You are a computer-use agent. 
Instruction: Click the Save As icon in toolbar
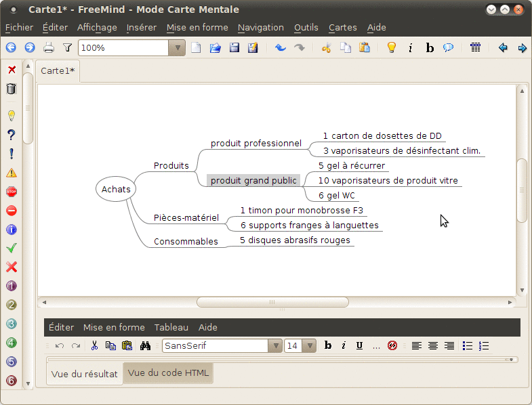point(253,47)
